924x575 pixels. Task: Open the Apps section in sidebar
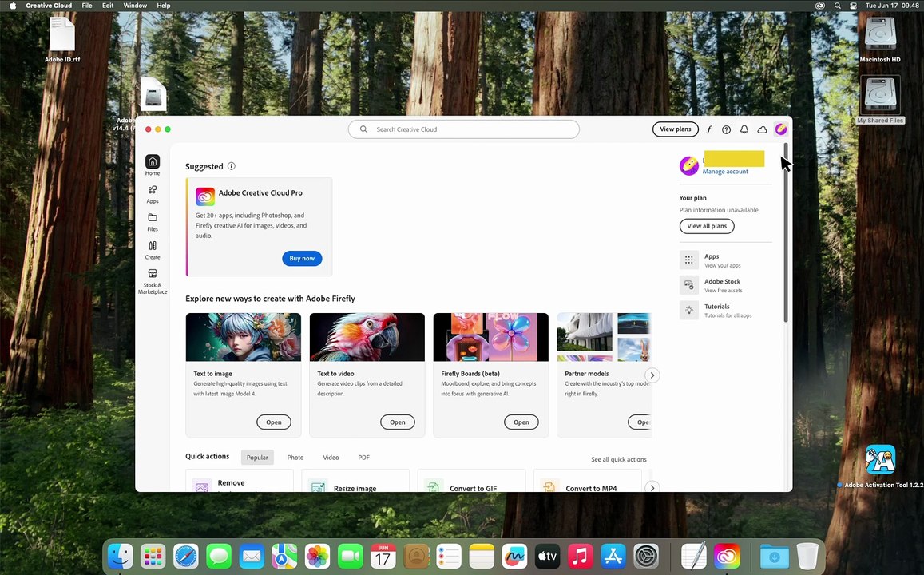(x=152, y=194)
